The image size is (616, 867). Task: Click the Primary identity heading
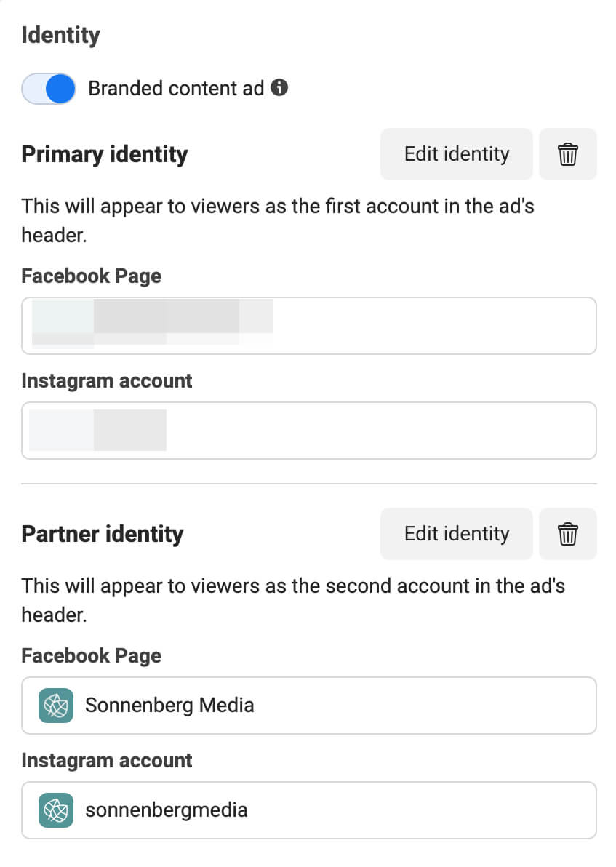[x=105, y=154]
